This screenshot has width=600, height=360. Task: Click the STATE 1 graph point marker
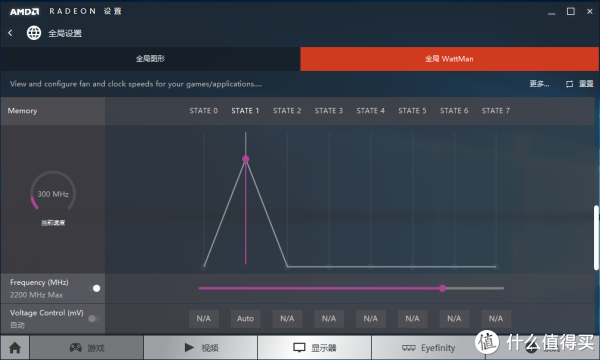click(246, 159)
